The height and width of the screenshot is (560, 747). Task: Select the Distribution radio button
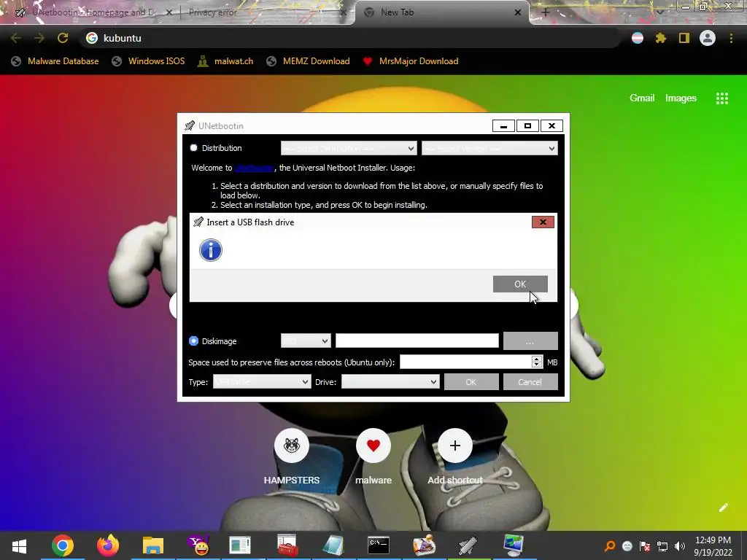[x=193, y=147]
